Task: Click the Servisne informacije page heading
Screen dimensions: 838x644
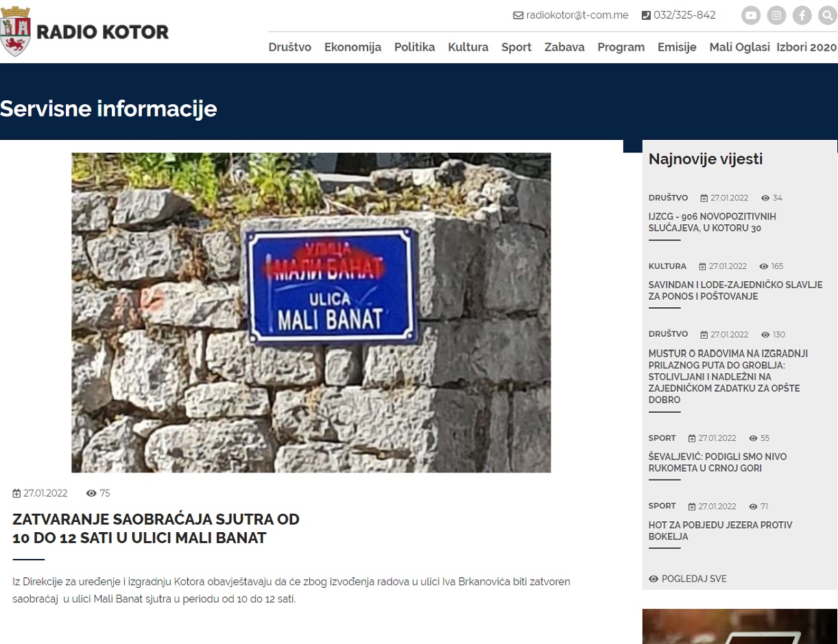Action: (x=108, y=108)
